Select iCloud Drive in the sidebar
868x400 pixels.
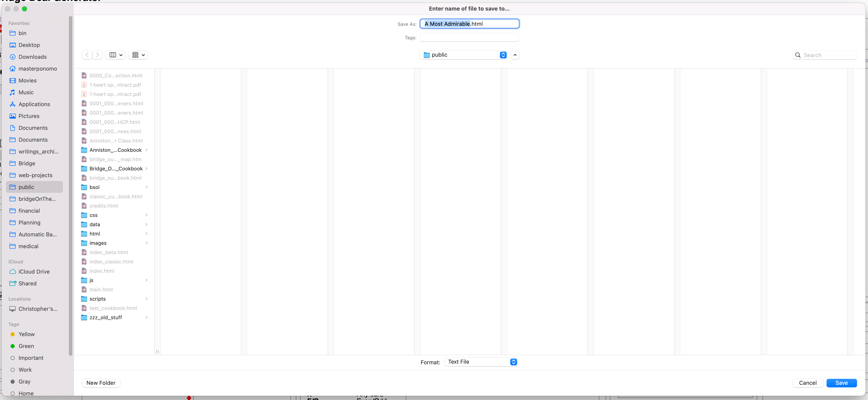coord(34,271)
